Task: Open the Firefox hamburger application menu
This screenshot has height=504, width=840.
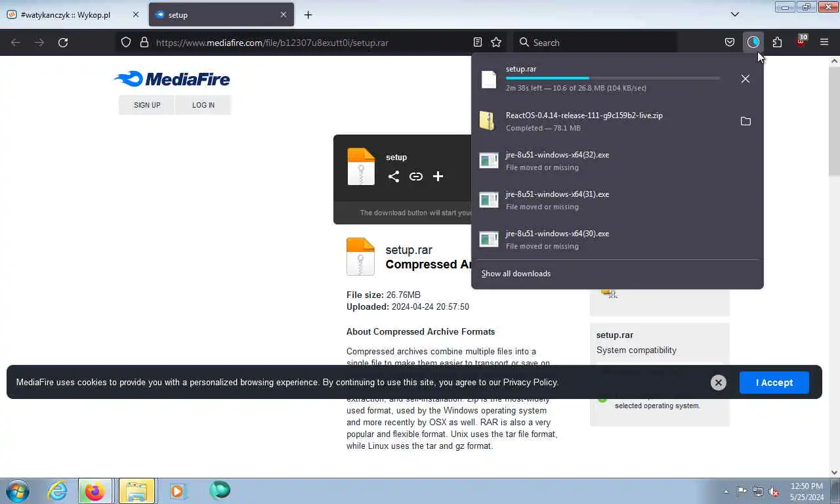Action: 824,42
